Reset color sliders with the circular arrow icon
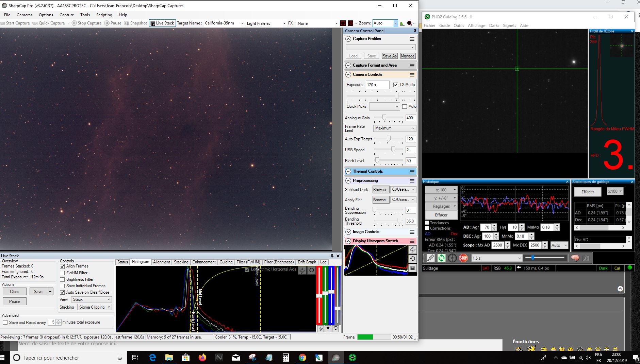The image size is (640, 364). point(335,328)
